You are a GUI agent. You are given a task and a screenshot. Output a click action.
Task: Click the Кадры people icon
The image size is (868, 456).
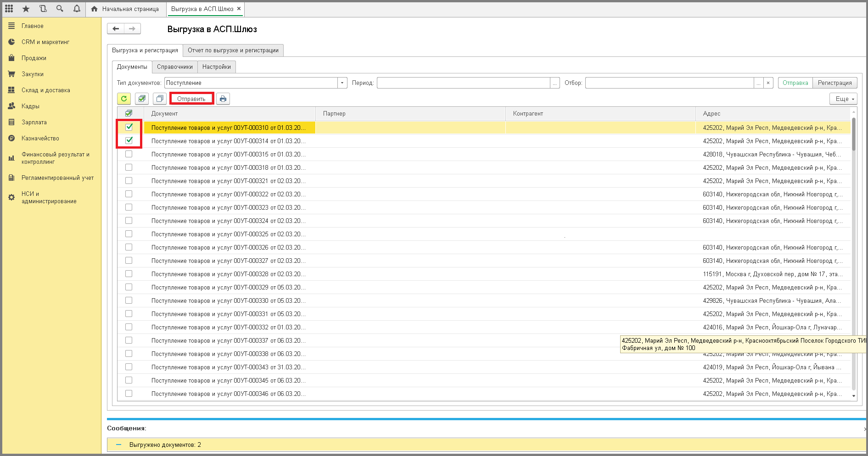coord(11,106)
